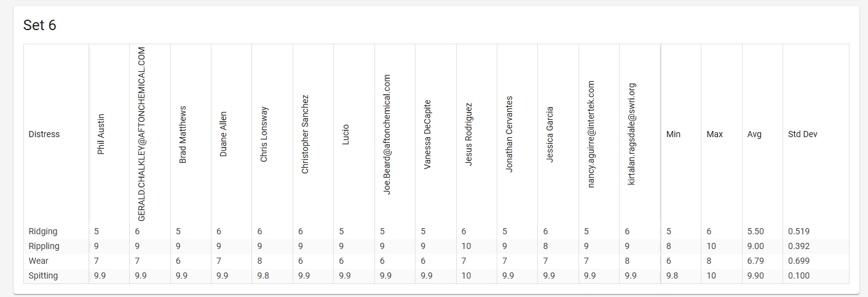Select the Distress column header
The width and height of the screenshot is (868, 297).
pos(44,134)
